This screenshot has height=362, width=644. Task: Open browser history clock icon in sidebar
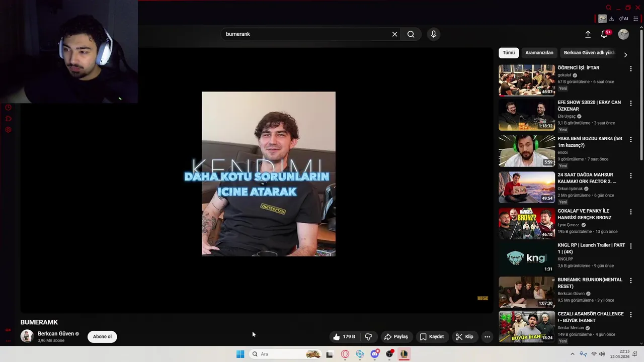click(x=8, y=108)
